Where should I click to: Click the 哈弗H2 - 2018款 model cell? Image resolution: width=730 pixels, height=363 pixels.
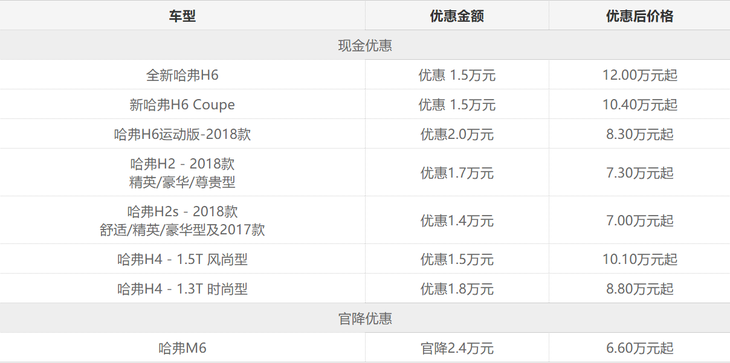(182, 173)
